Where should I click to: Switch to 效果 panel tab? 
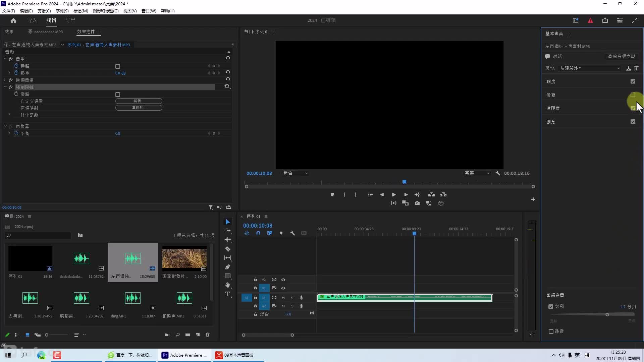tap(9, 32)
